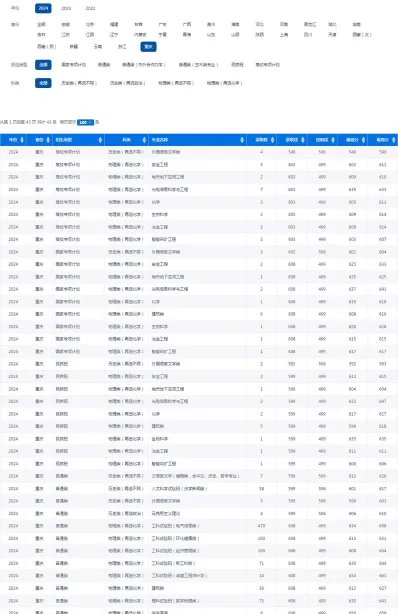Select 物理类(再选化学) subject filter
Image resolution: width=398 pixels, height=614 pixels.
tap(224, 83)
